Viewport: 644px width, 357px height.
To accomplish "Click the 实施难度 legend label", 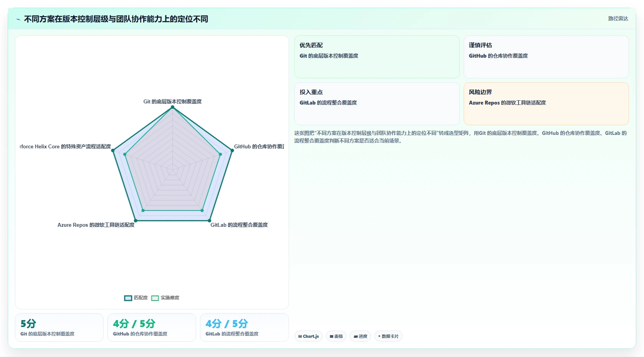I will [x=170, y=298].
